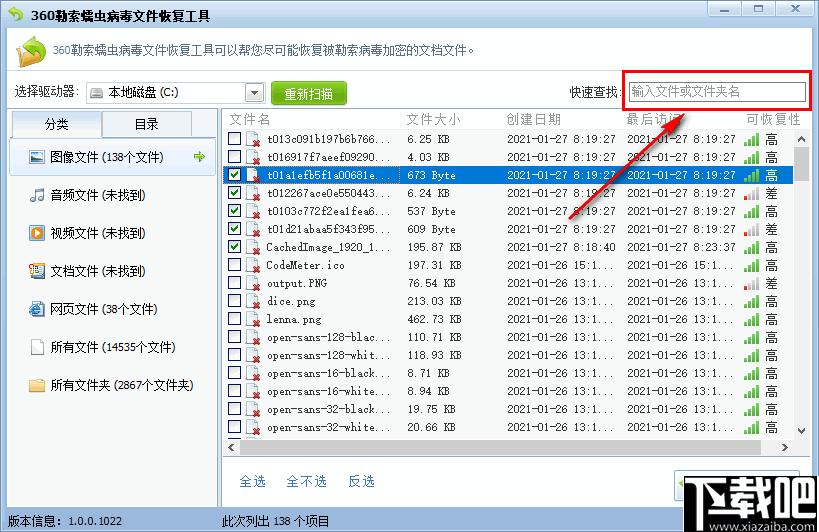Image resolution: width=819 pixels, height=532 pixels.
Task: Click the 全选 select all link
Action: 252,481
